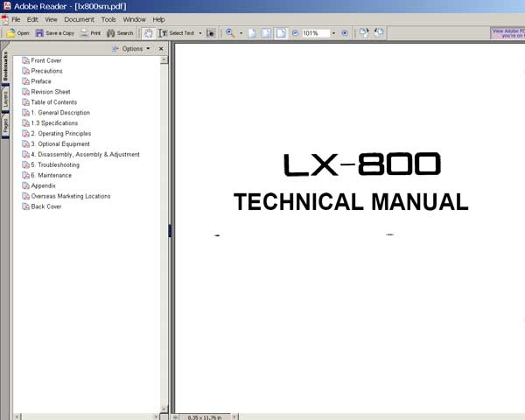525x420 pixels.
Task: Go to 4. Disassembly, Assembly & Adjustment bookmark
Action: (85, 154)
